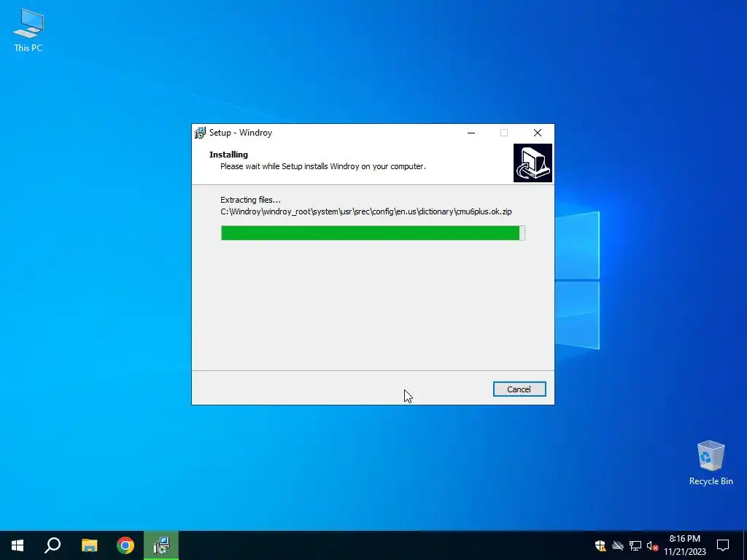Click the Setup - Windroy title text
Screen dimensions: 747x560
241,133
